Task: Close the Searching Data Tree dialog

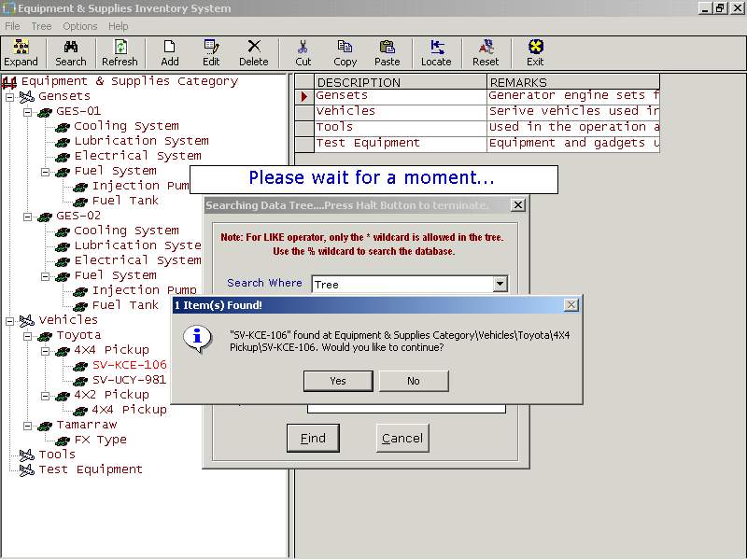Action: click(x=518, y=205)
